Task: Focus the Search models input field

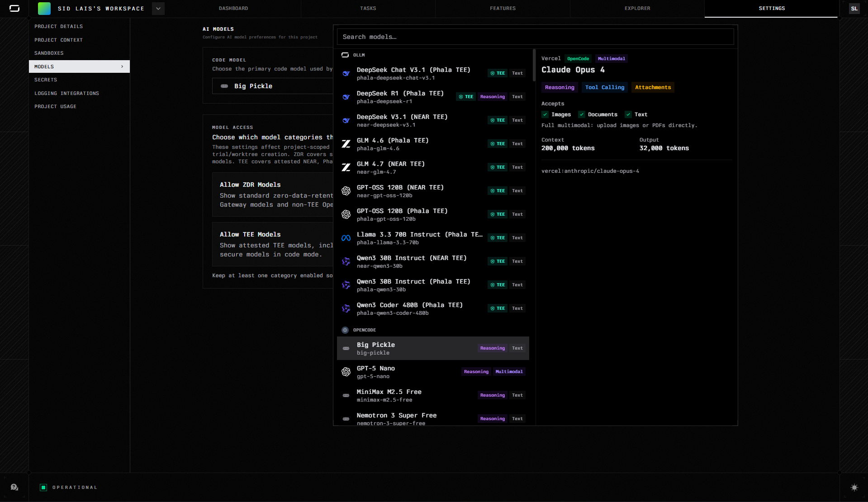Action: coord(535,37)
